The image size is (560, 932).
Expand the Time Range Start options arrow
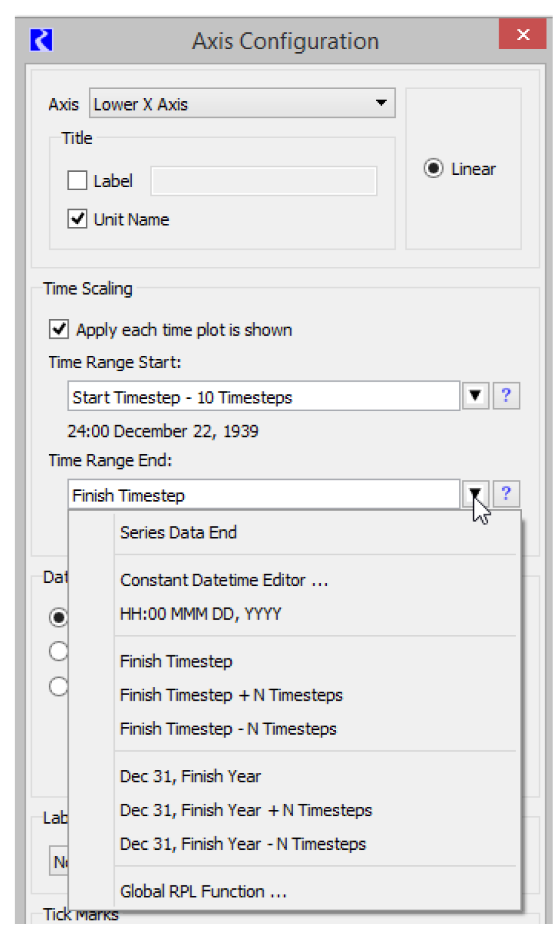[475, 396]
